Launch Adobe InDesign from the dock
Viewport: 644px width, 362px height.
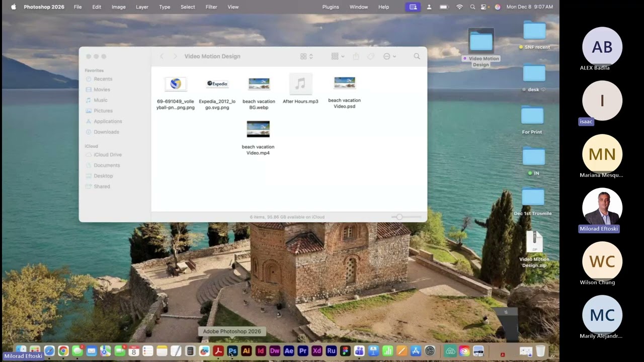coord(260,351)
